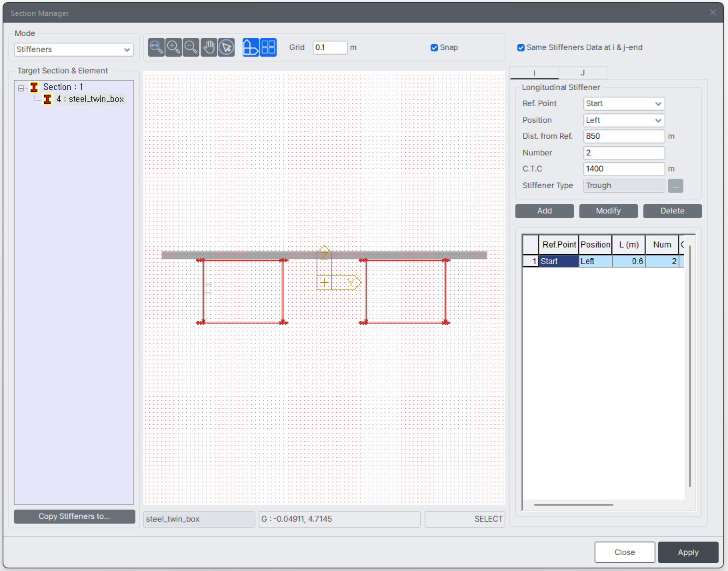Click the Delete button
The width and height of the screenshot is (728, 571).
pos(672,211)
